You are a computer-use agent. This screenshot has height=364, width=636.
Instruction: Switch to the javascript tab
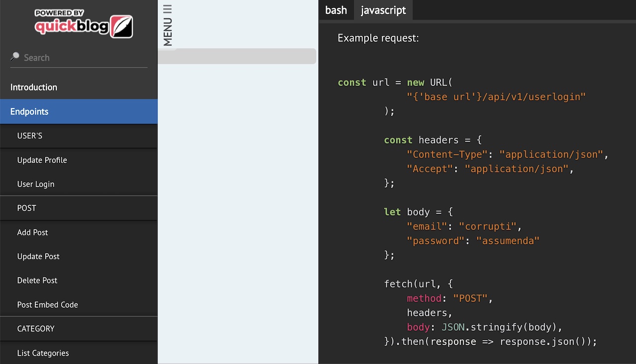(383, 10)
